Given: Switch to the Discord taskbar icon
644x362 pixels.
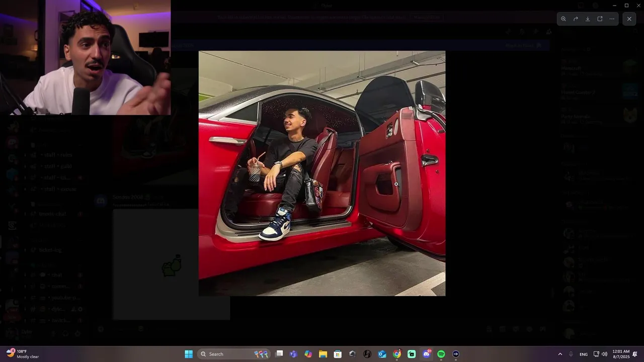Looking at the screenshot, I should [x=427, y=354].
